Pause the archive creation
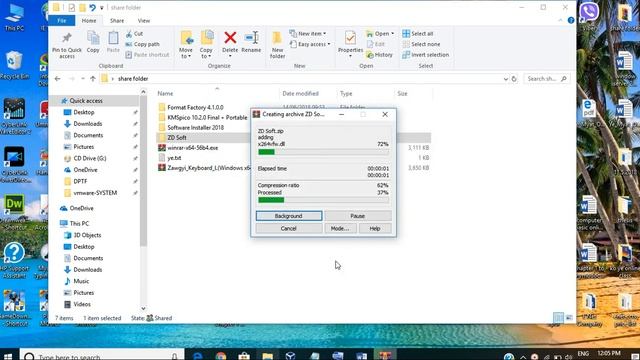Image resolution: width=640 pixels, height=360 pixels. click(358, 216)
